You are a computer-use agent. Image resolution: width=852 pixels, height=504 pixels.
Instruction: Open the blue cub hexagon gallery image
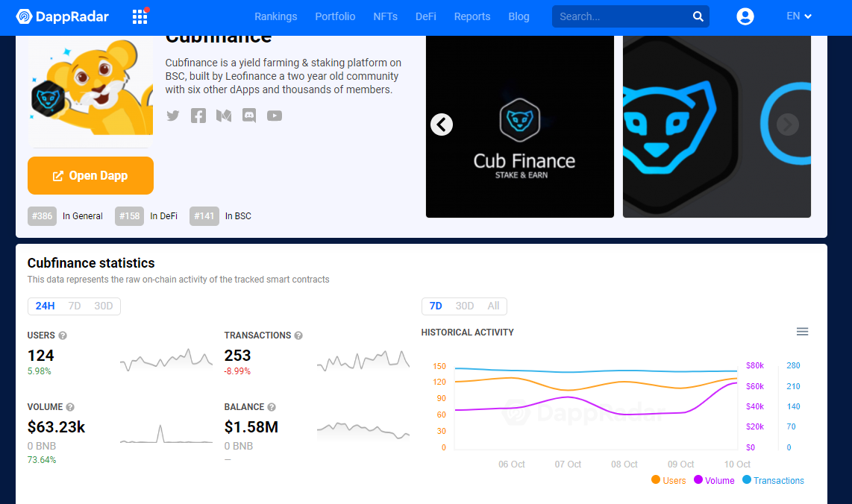717,127
